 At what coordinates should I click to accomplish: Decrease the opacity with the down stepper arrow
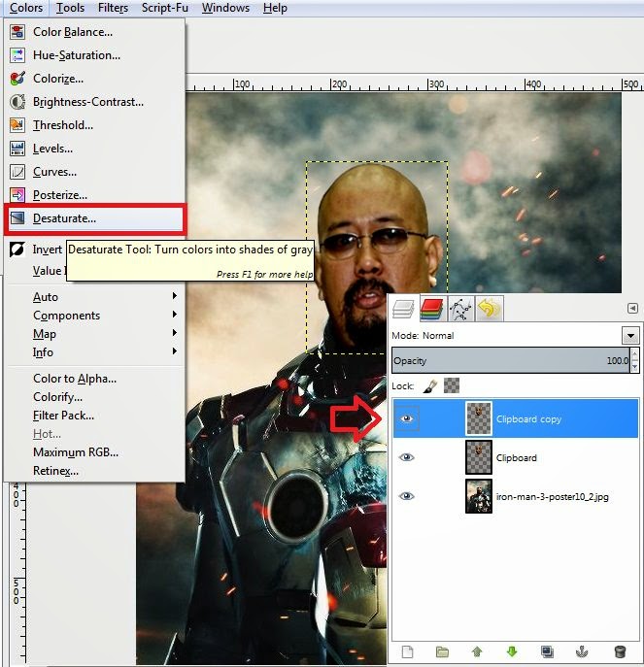coord(635,366)
